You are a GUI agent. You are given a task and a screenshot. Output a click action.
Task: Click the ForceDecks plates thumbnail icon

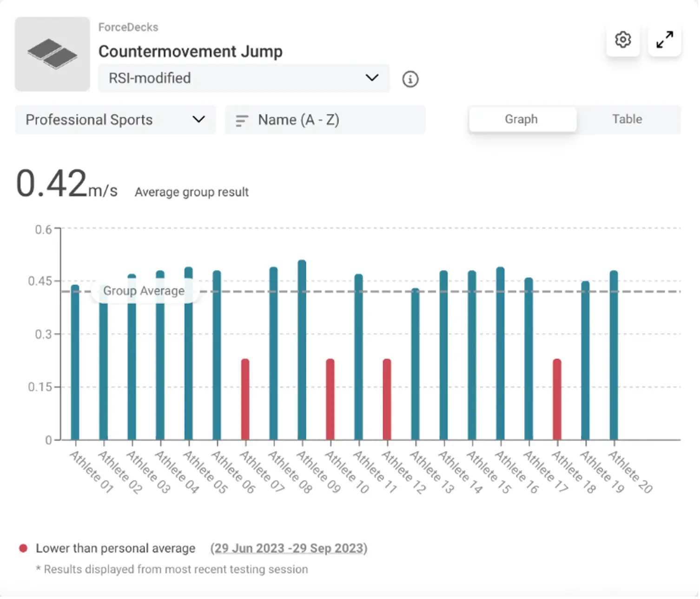[x=53, y=54]
